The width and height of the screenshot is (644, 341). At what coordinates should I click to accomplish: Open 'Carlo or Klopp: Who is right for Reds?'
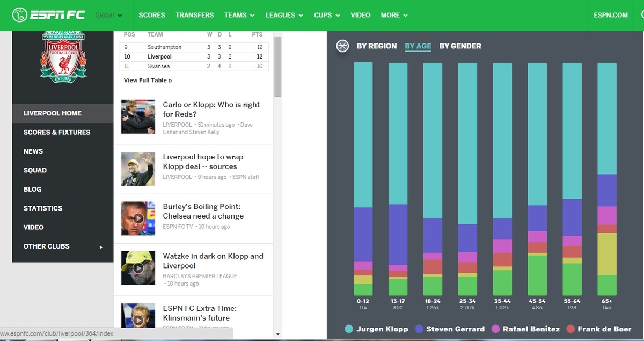(211, 110)
